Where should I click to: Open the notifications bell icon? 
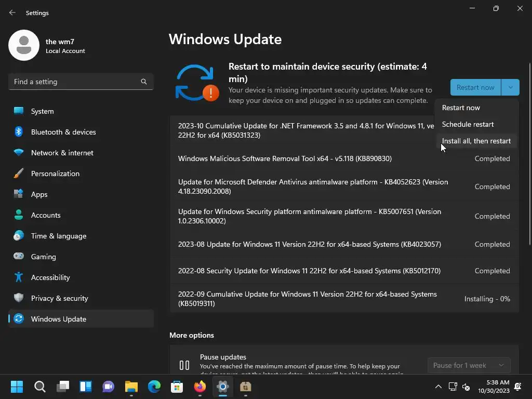click(518, 387)
